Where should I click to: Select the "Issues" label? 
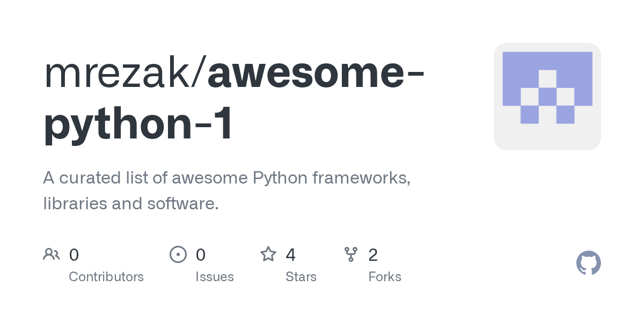coord(215,277)
